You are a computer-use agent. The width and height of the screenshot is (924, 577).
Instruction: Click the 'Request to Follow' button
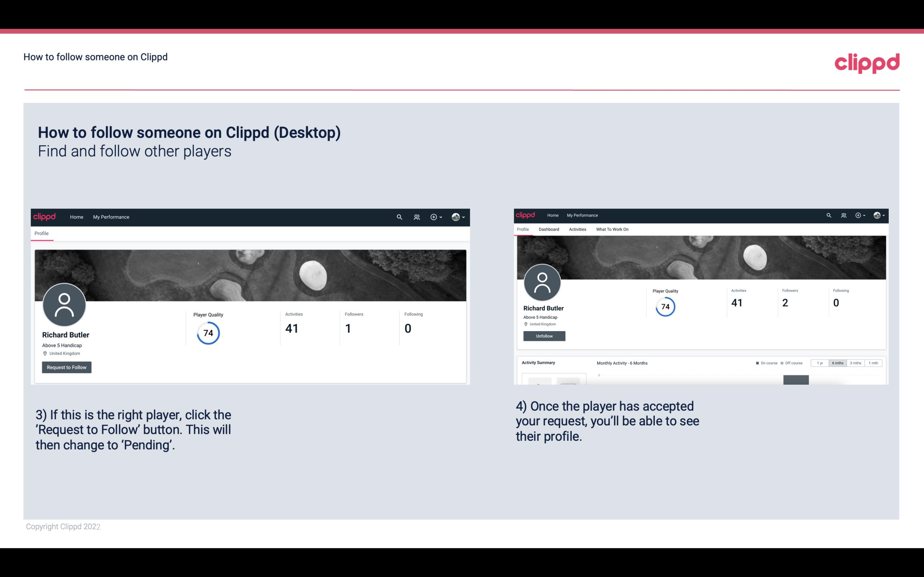[67, 367]
